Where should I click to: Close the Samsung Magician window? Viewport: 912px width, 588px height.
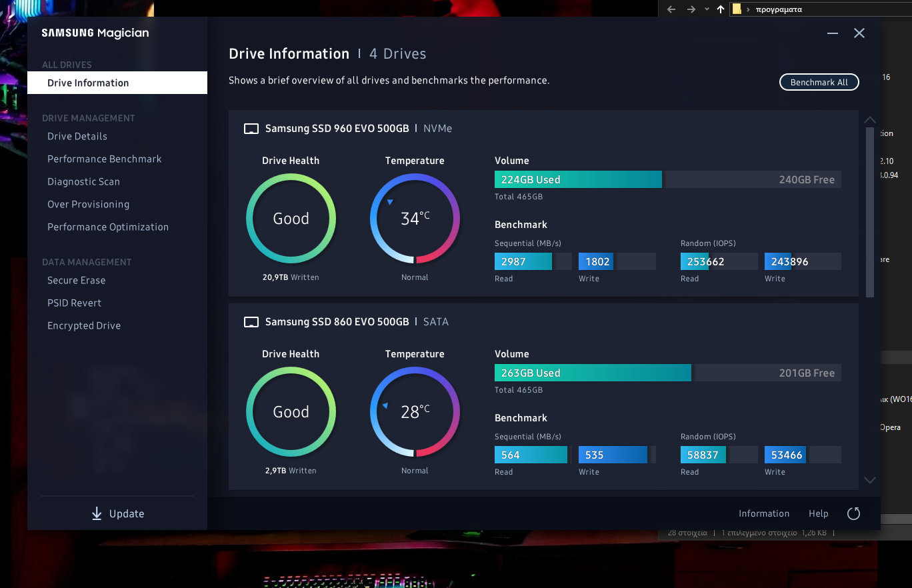(859, 33)
